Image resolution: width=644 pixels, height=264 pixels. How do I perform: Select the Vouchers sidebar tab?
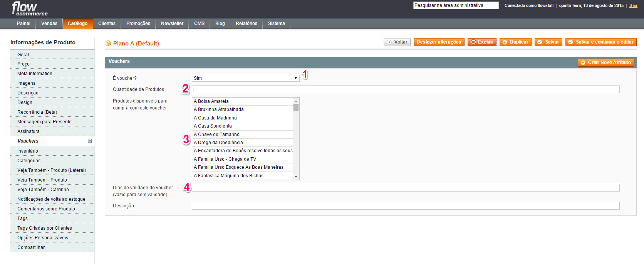pyautogui.click(x=52, y=141)
